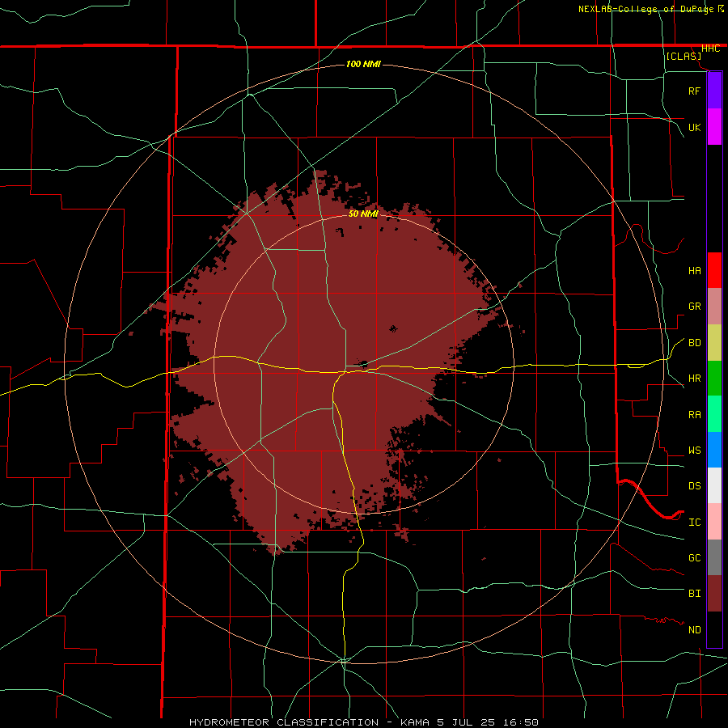728x728 pixels.
Task: Click the RF purple legend swatch
Action: click(x=714, y=91)
